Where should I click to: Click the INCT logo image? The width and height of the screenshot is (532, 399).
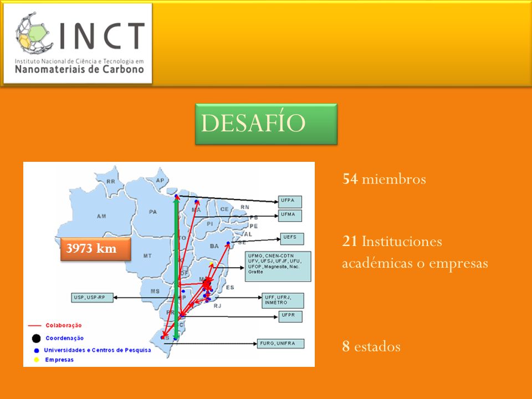tap(78, 43)
